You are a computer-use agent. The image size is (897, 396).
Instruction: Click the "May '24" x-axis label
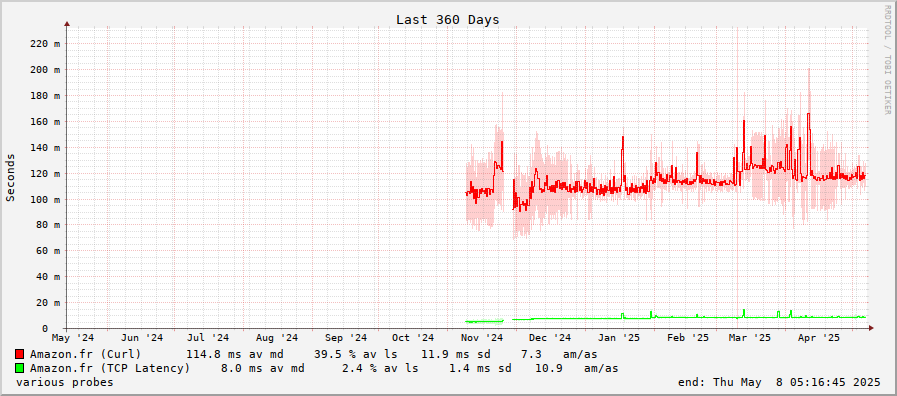tap(73, 338)
